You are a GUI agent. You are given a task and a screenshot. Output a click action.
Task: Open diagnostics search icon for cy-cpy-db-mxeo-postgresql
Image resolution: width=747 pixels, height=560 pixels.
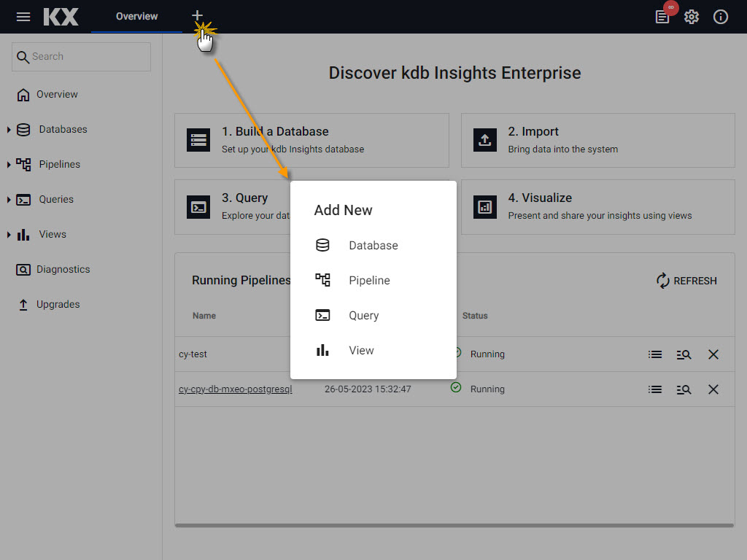[684, 389]
